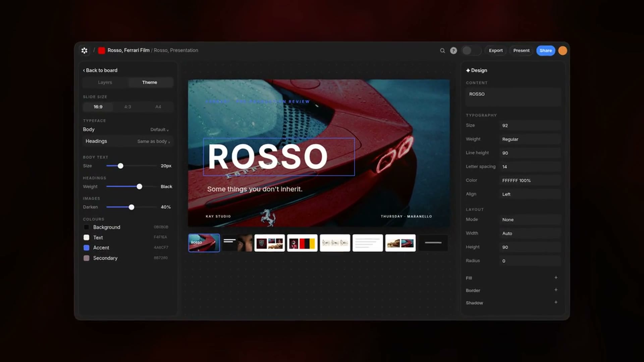Open the Align Left dropdown

coord(530,194)
